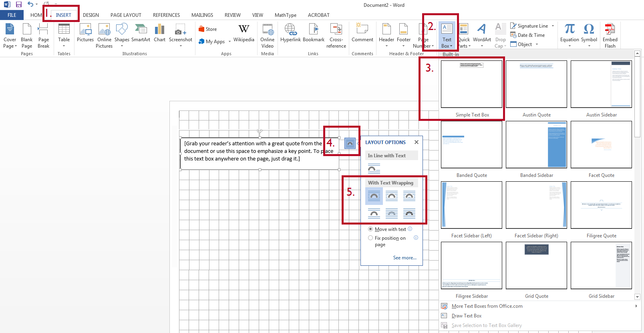Click the Undo arrow in title bar
Image resolution: width=644 pixels, height=333 pixels.
[30, 4]
